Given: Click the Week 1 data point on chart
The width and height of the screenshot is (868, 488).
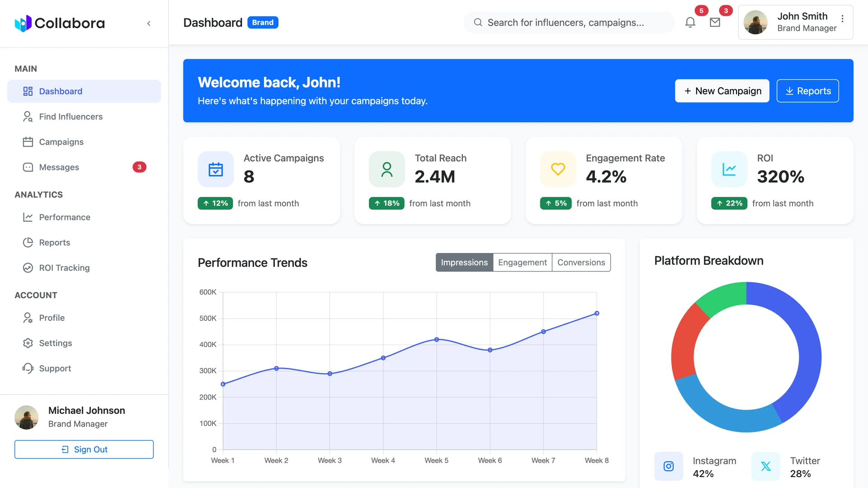Looking at the screenshot, I should click(223, 384).
